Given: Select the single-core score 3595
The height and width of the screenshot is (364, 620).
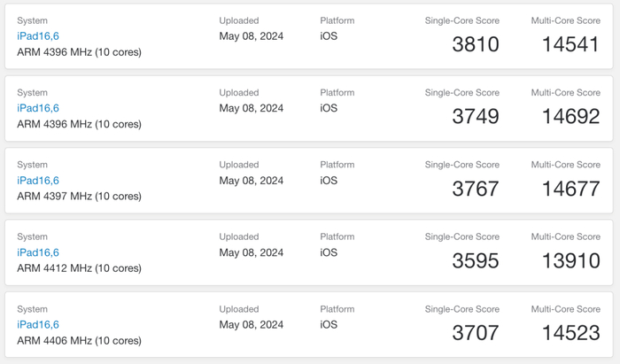Looking at the screenshot, I should 475,261.
